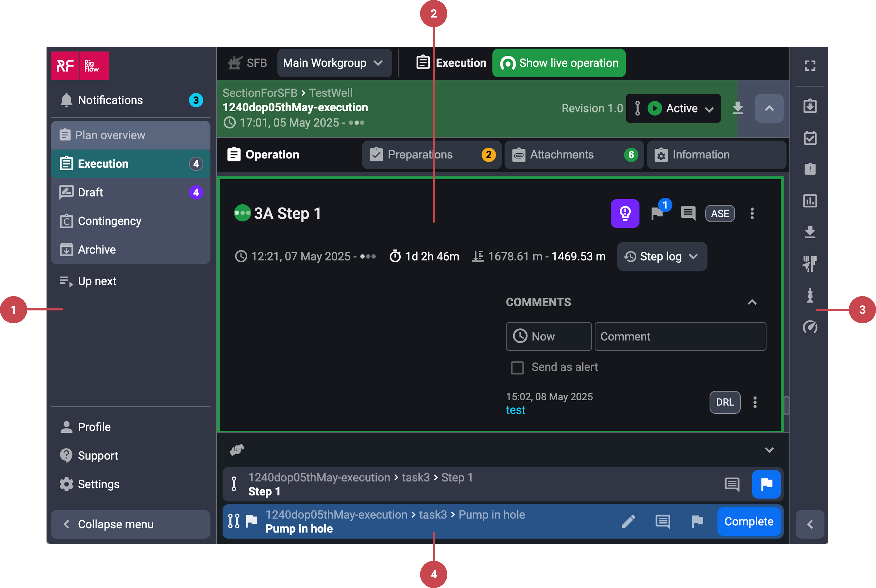Open the flag with badge 1 on 3A Step 1
The image size is (876, 588).
[x=657, y=213]
